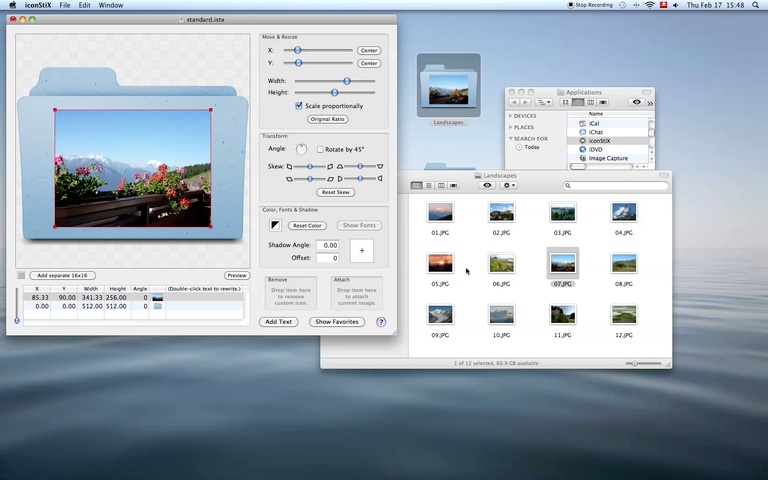Enable Rotate by 45° checkbox
The height and width of the screenshot is (480, 768).
(x=320, y=149)
